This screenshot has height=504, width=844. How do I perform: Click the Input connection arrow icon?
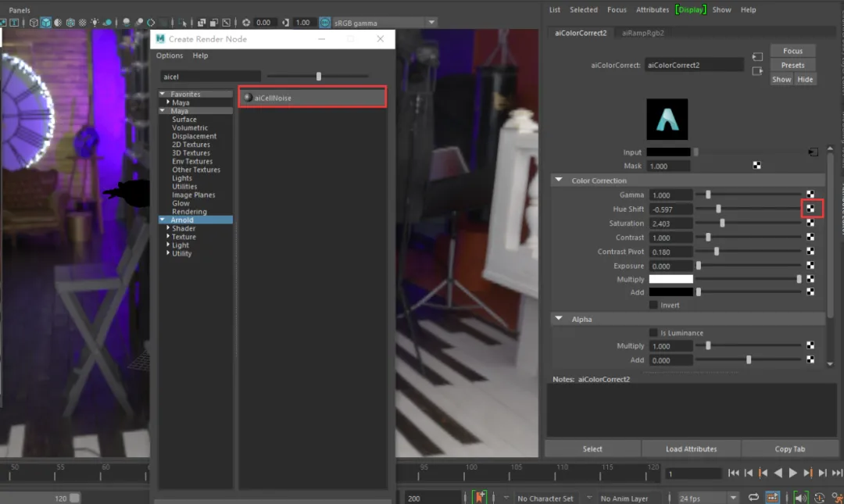click(813, 152)
